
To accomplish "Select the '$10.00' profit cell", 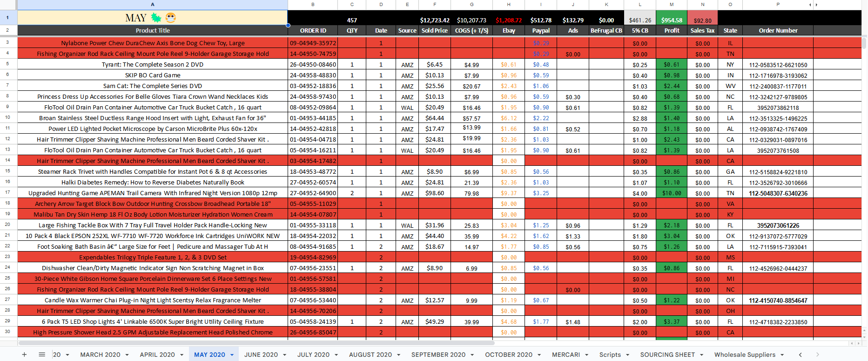I will pos(672,193).
